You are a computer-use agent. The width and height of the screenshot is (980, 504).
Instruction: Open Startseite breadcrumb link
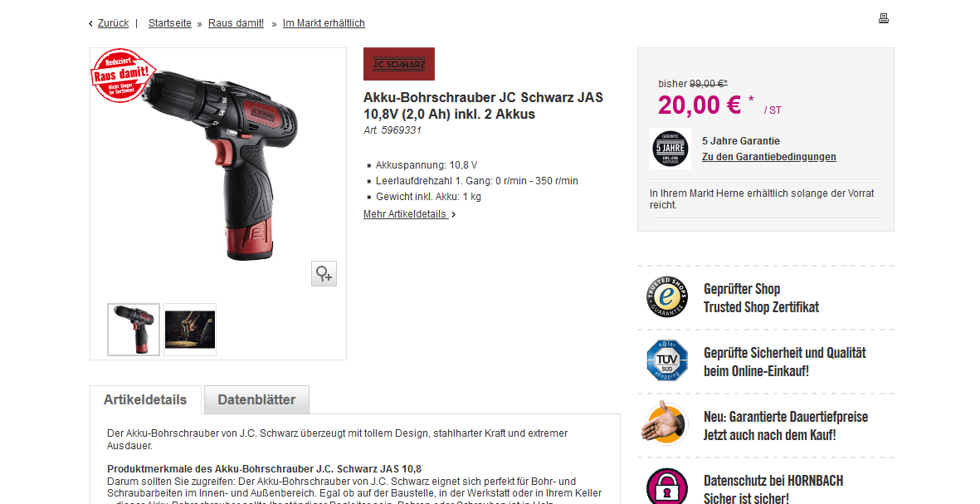170,23
